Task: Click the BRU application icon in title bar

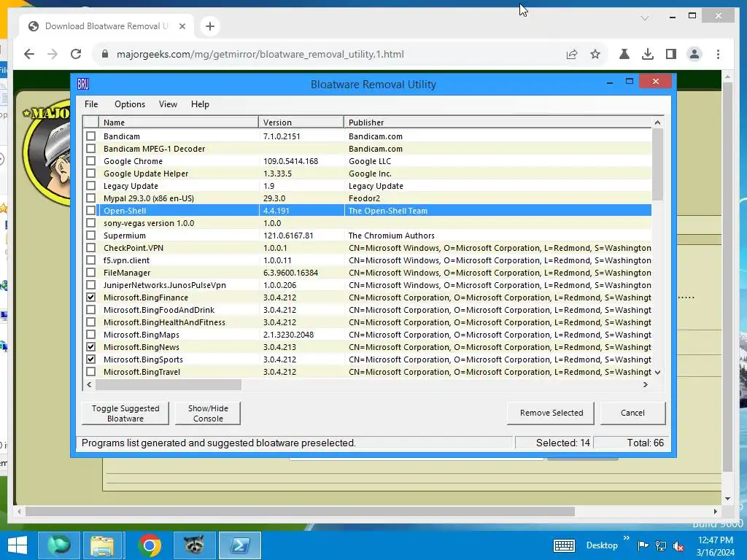Action: pyautogui.click(x=83, y=85)
